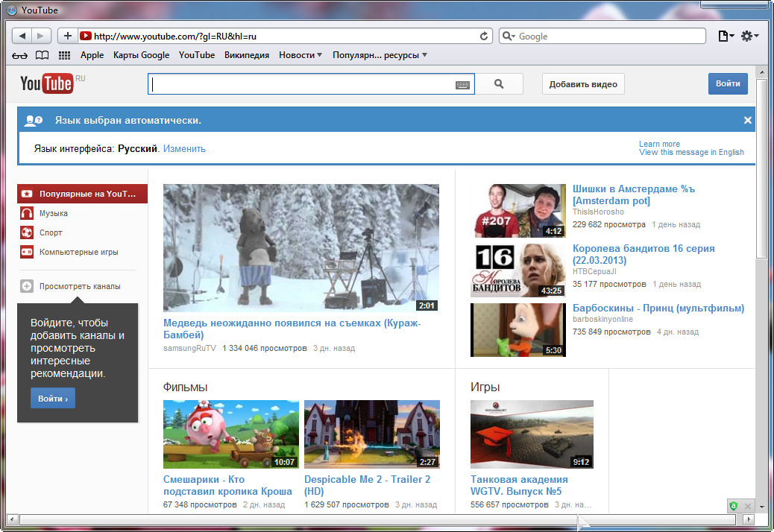
Task: Click the browser back arrow button
Action: pos(22,36)
